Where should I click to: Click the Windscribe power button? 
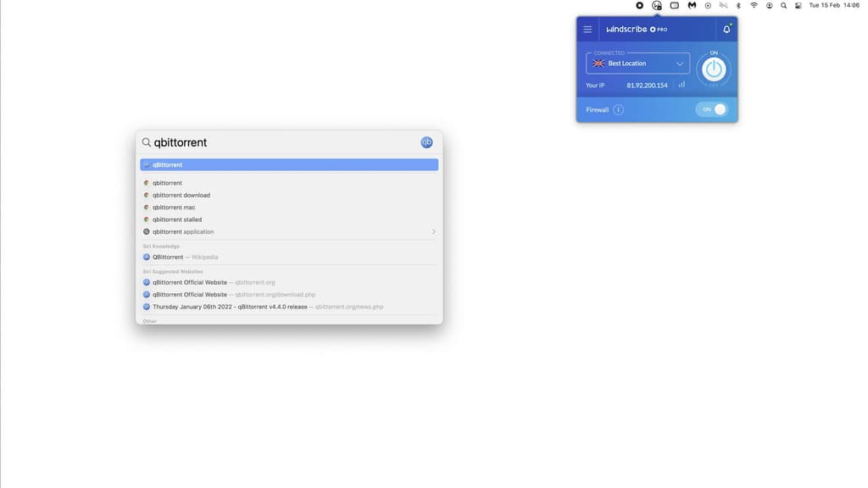[x=714, y=69]
